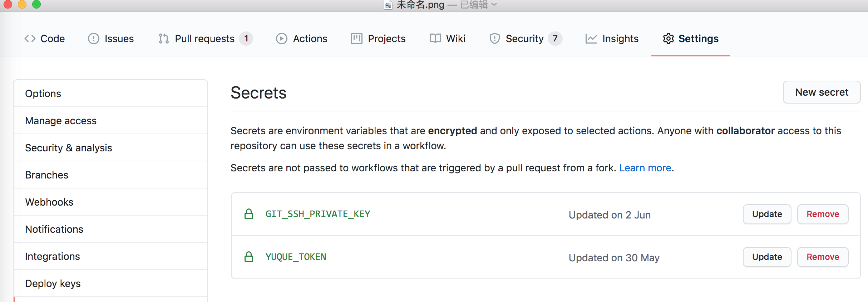
Task: Click the file icon in the window title
Action: [x=388, y=5]
